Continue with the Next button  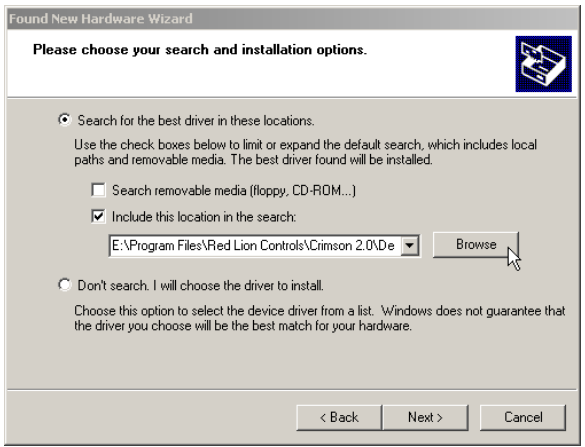click(x=425, y=417)
